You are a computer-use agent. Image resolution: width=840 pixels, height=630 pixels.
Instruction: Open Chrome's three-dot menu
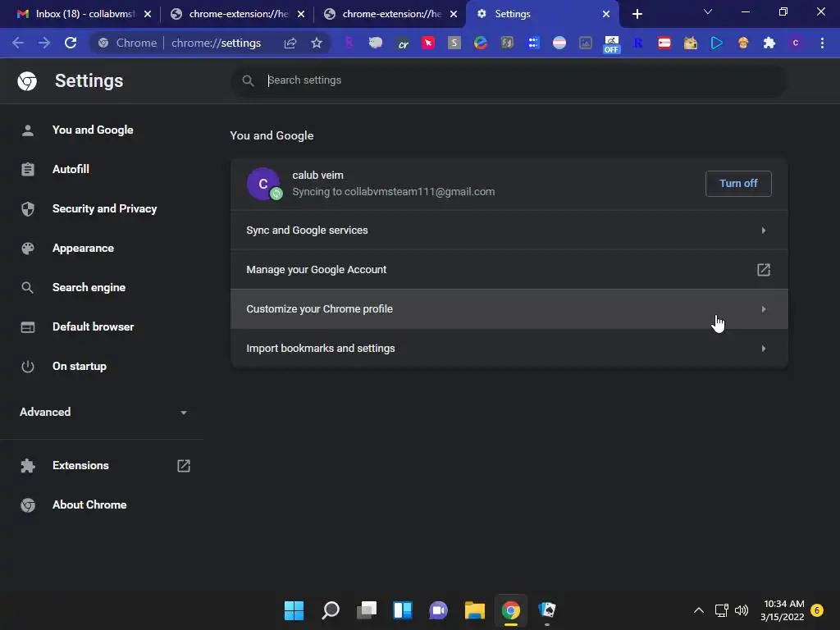coord(822,43)
